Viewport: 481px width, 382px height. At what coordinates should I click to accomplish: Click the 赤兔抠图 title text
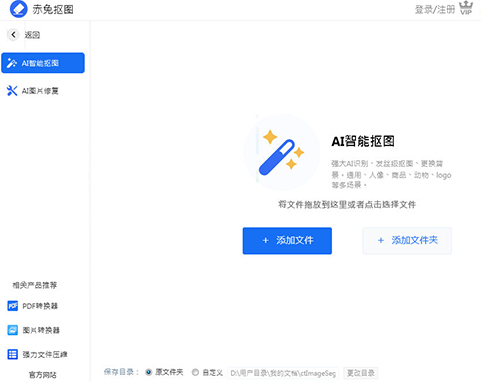pyautogui.click(x=53, y=9)
